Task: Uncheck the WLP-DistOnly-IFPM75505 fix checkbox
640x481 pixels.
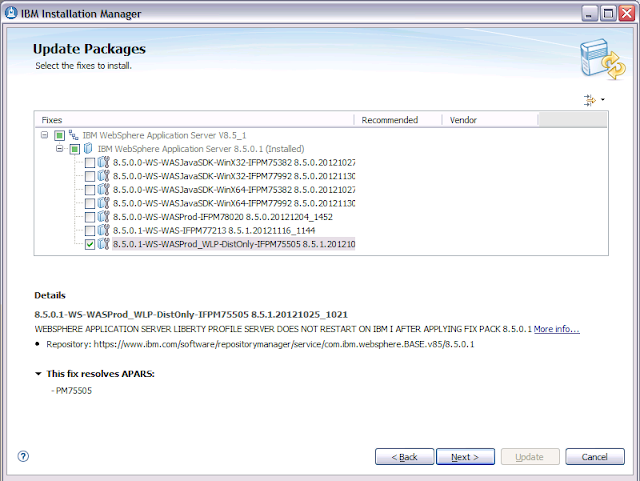Action: [90, 244]
